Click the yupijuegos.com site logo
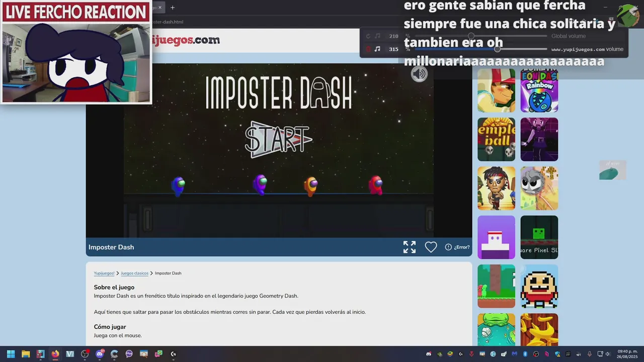 [186, 40]
